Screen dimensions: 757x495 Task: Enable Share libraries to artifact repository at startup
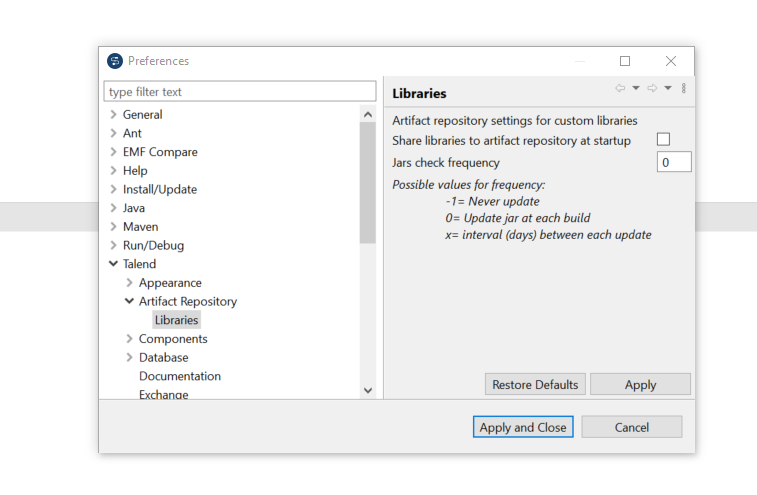pos(663,140)
